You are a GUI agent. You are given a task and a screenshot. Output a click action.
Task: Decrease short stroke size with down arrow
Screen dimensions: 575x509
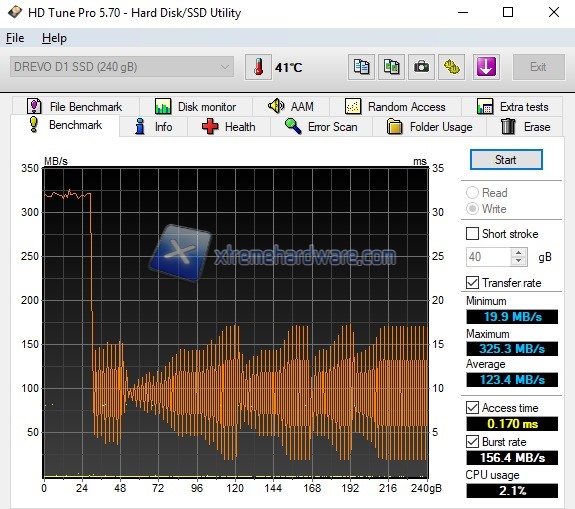(519, 261)
